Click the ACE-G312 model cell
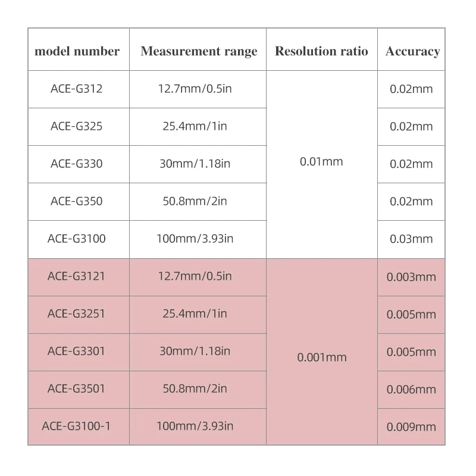This screenshot has height=476, width=476. [77, 89]
